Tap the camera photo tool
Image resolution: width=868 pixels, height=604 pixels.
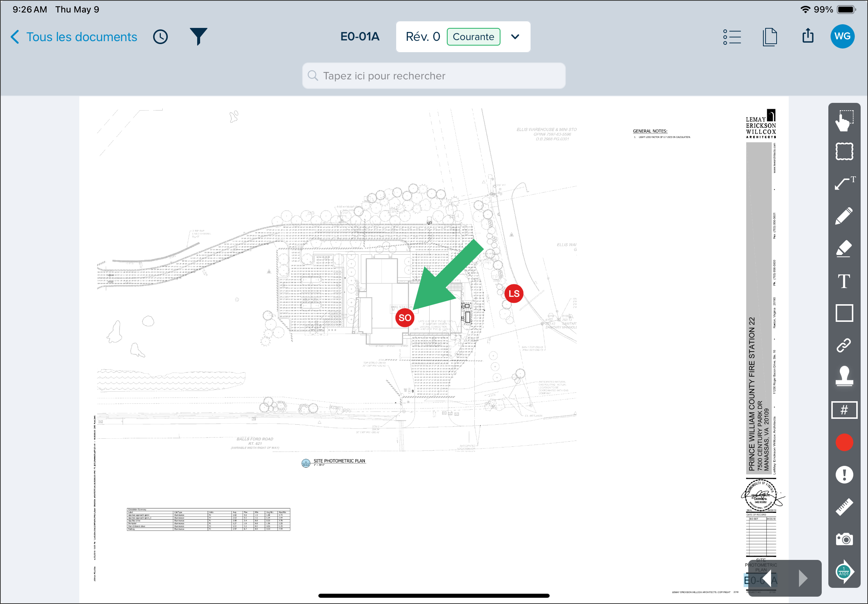(x=844, y=539)
